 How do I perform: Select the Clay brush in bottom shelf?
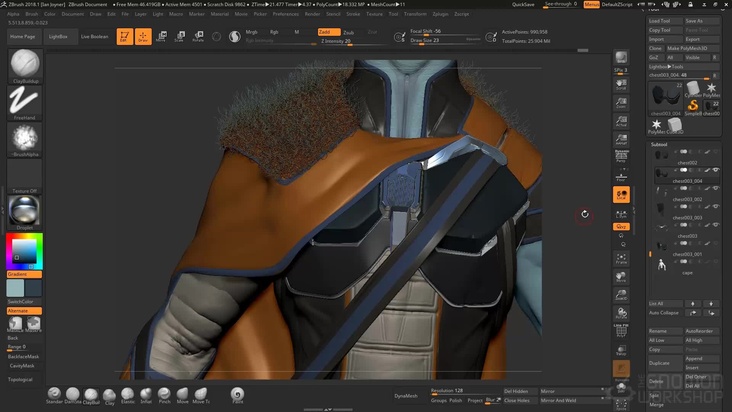tap(109, 396)
